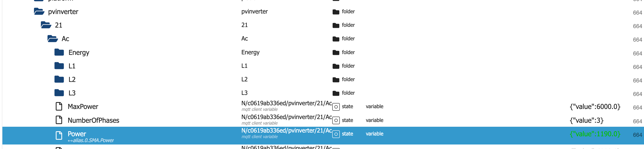Click the state type icon in Power row
The width and height of the screenshot is (644, 149).
336,134
